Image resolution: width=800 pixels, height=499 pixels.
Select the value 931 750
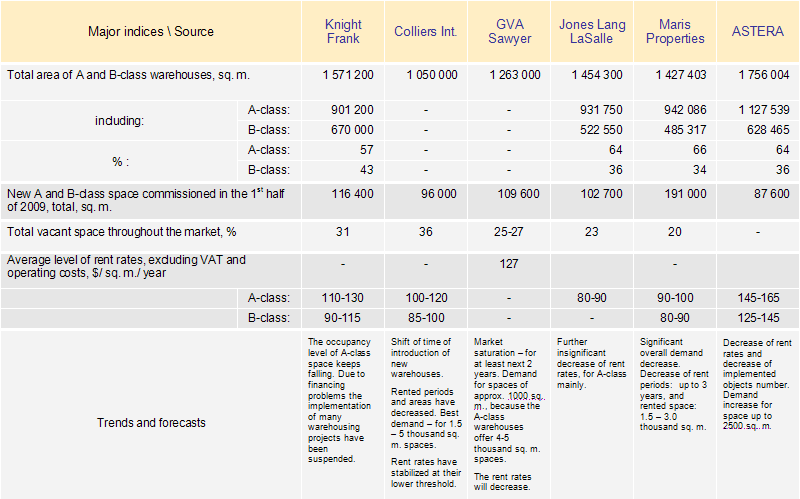click(x=601, y=110)
